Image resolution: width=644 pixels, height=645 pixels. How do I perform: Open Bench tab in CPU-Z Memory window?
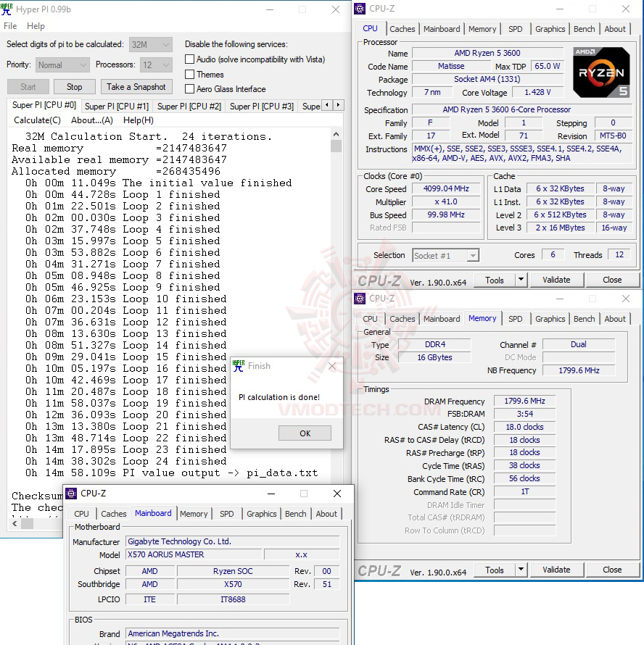[x=585, y=319]
